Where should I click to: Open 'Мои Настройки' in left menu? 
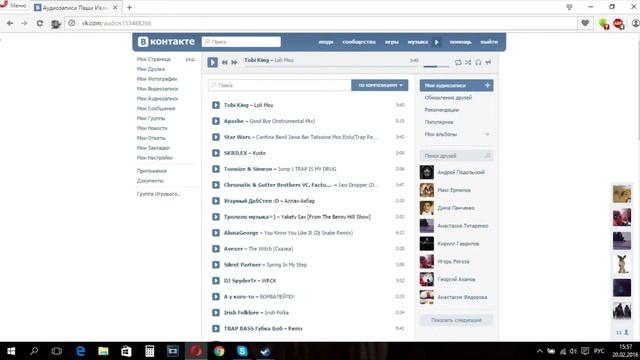click(154, 158)
